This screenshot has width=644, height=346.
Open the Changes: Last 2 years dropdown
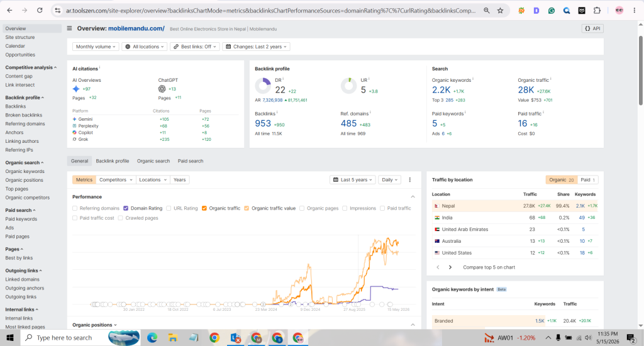(x=257, y=47)
